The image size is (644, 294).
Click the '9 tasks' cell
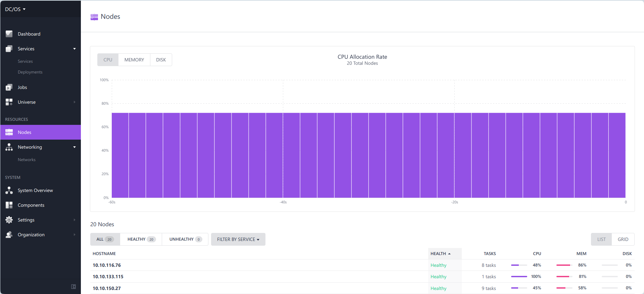coord(489,288)
